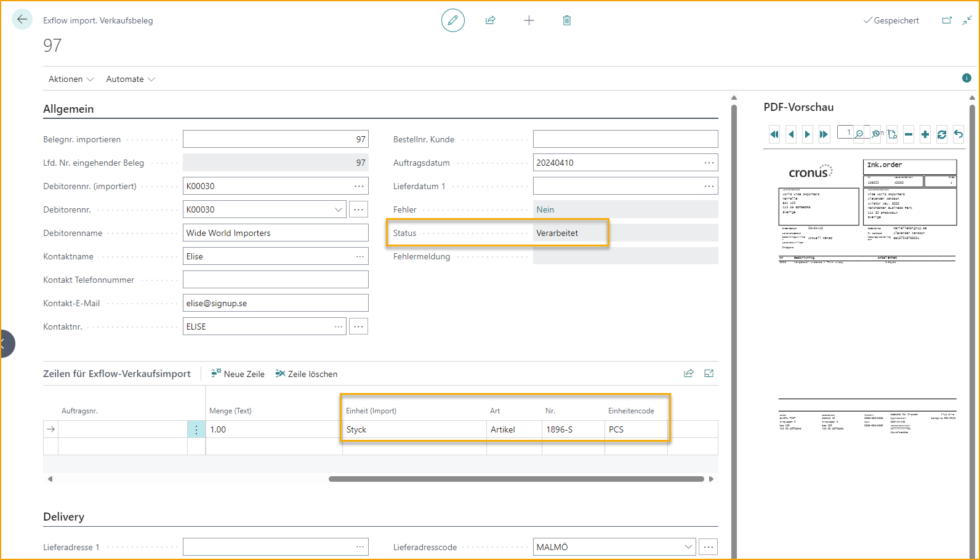Click Zeile löschen button
The height and width of the screenshot is (560, 980).
(x=307, y=374)
